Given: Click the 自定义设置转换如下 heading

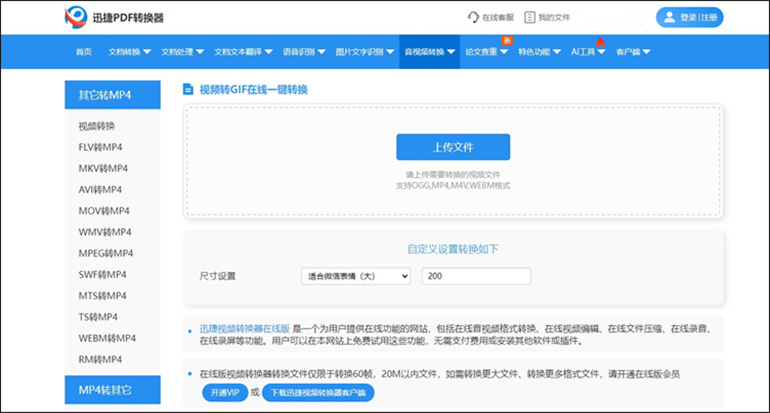Looking at the screenshot, I should point(453,249).
